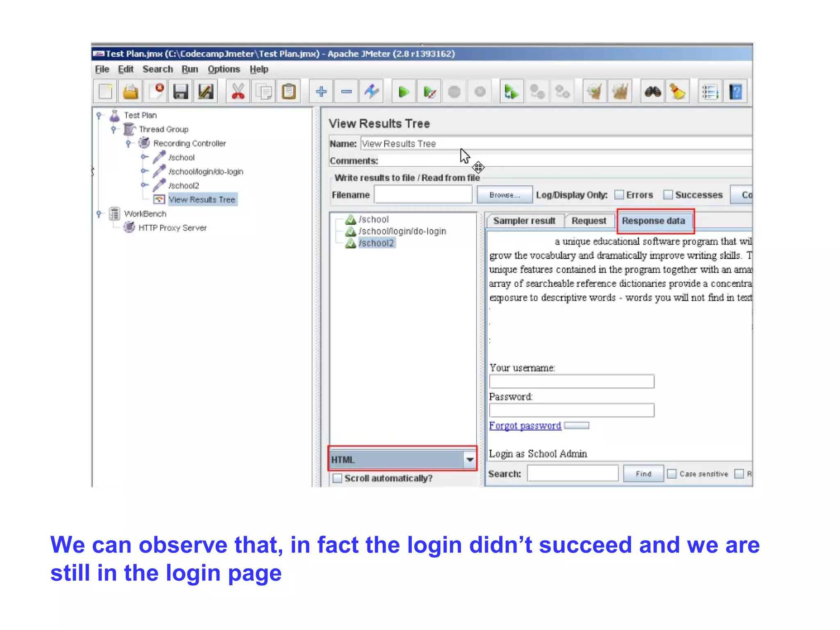Click the gray Shutdown icon
The image size is (840, 630).
tap(479, 91)
